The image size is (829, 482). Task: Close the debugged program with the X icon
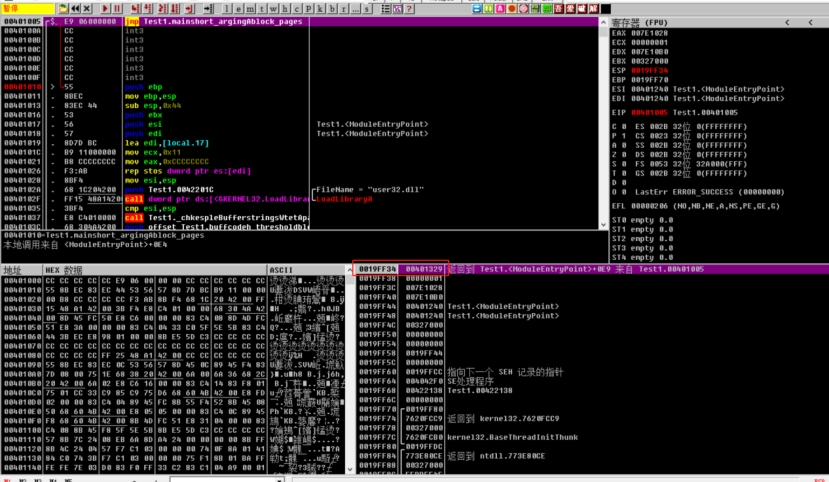coord(87,9)
